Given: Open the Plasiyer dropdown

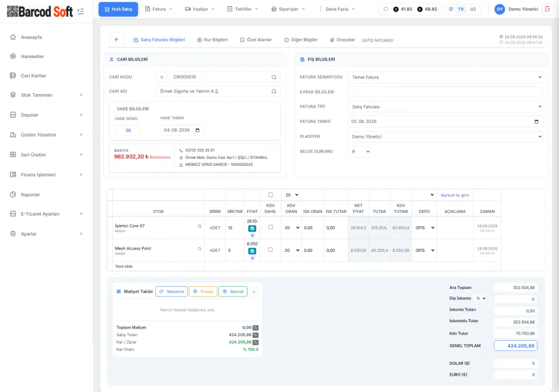Looking at the screenshot, I should [445, 137].
